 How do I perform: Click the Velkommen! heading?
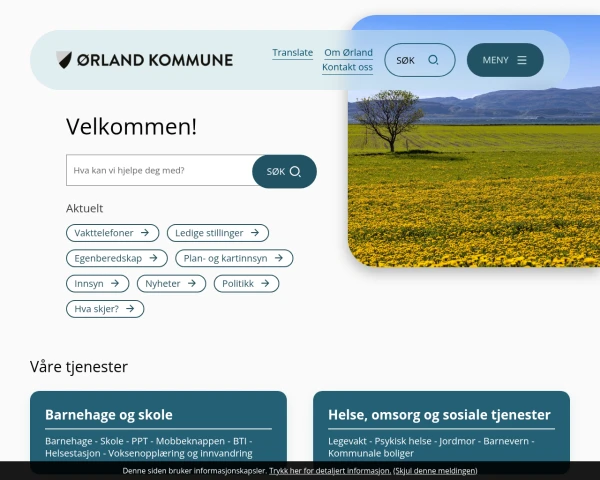(x=131, y=127)
